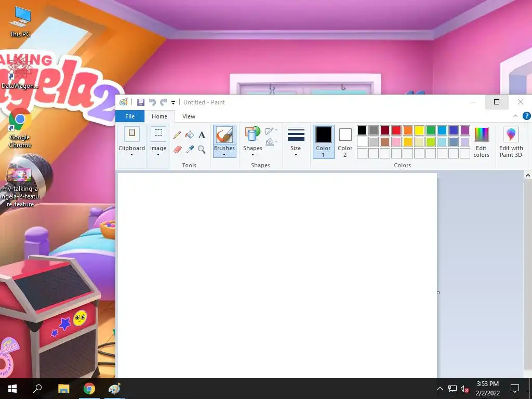Click Chrome icon in taskbar

pyautogui.click(x=89, y=389)
